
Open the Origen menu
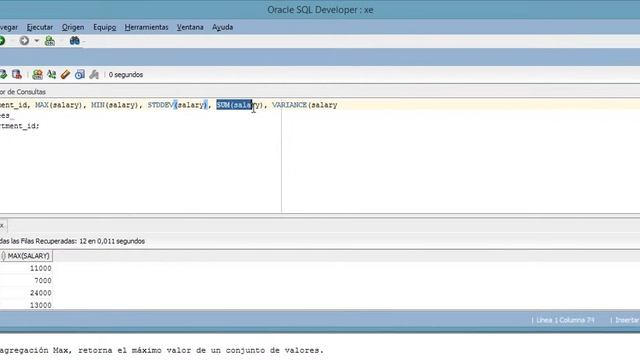73,27
